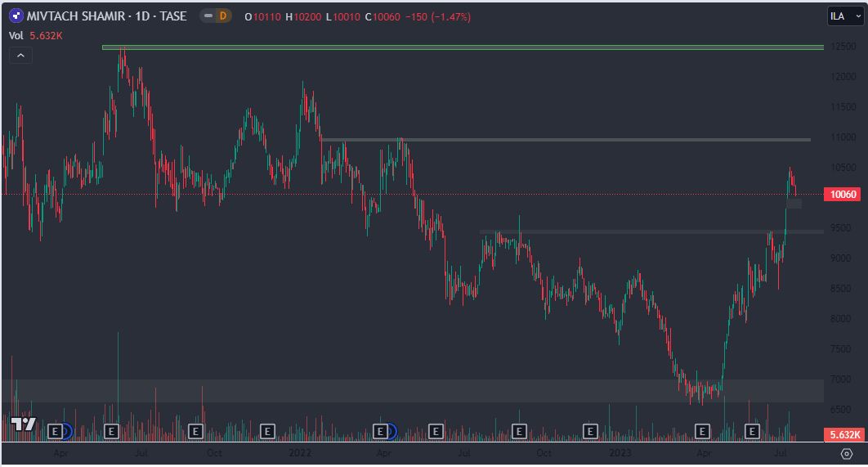868x467 pixels.
Task: Click the earnings E marker just before the 2022 label
Action: click(267, 431)
